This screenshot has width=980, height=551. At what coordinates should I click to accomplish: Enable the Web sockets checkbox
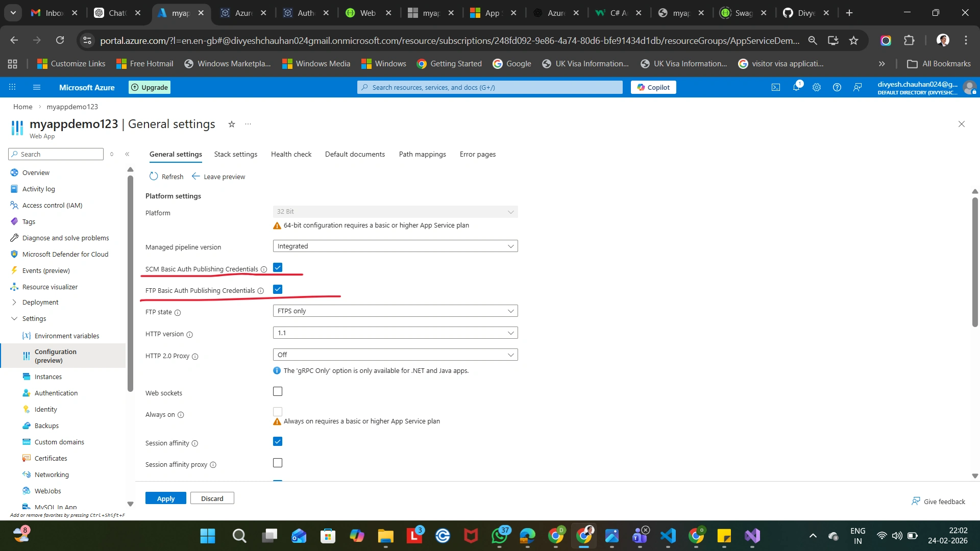tap(278, 391)
